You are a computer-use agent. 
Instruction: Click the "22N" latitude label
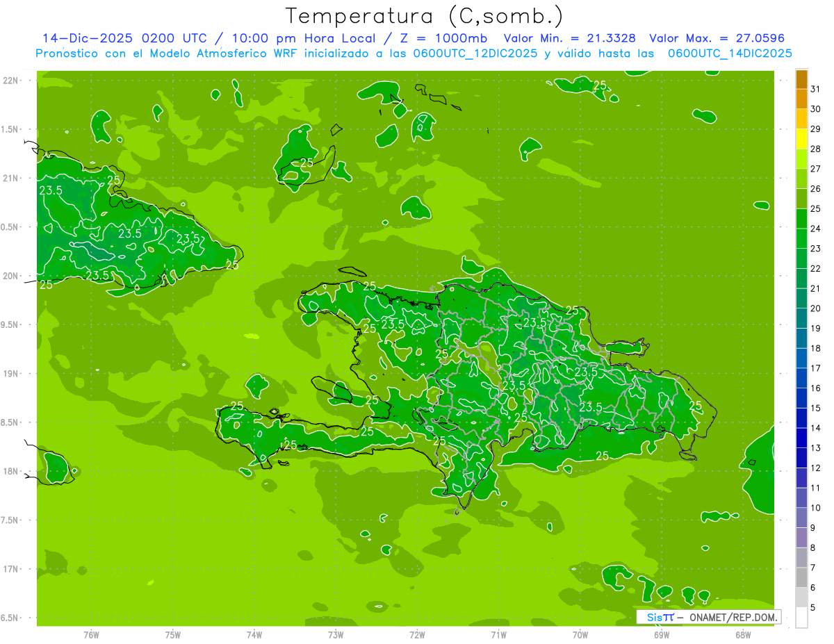[11, 80]
